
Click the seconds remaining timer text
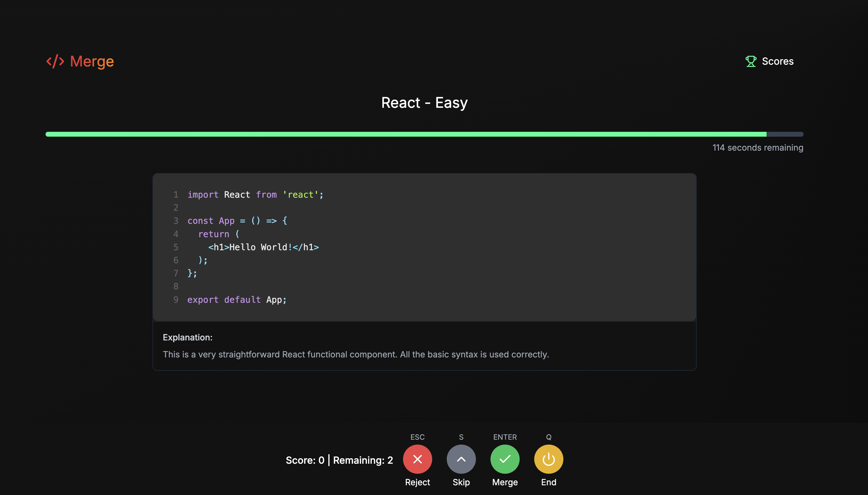(x=757, y=148)
